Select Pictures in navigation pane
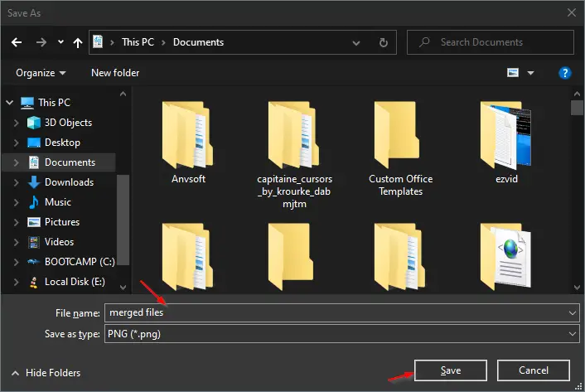The height and width of the screenshot is (392, 585). coord(62,222)
